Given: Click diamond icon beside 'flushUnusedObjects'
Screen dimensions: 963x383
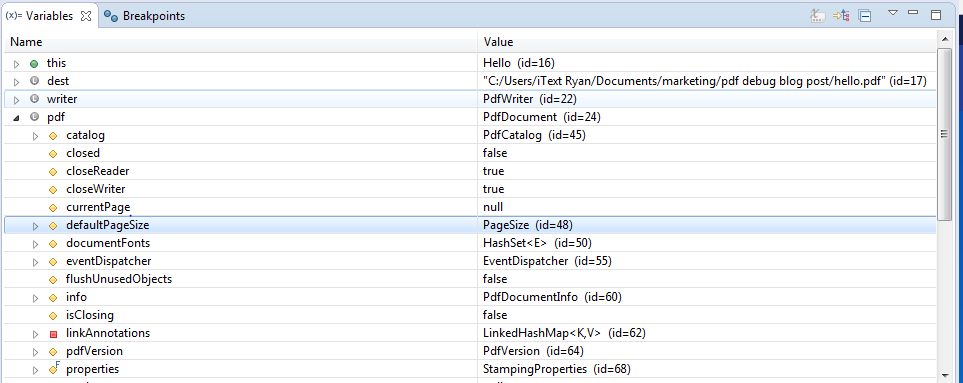Looking at the screenshot, I should pos(53,280).
